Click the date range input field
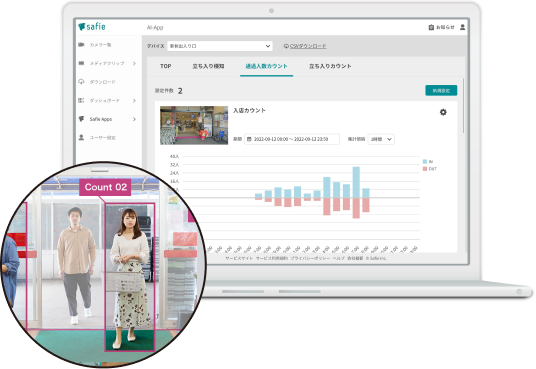The image size is (536, 369). click(x=292, y=139)
